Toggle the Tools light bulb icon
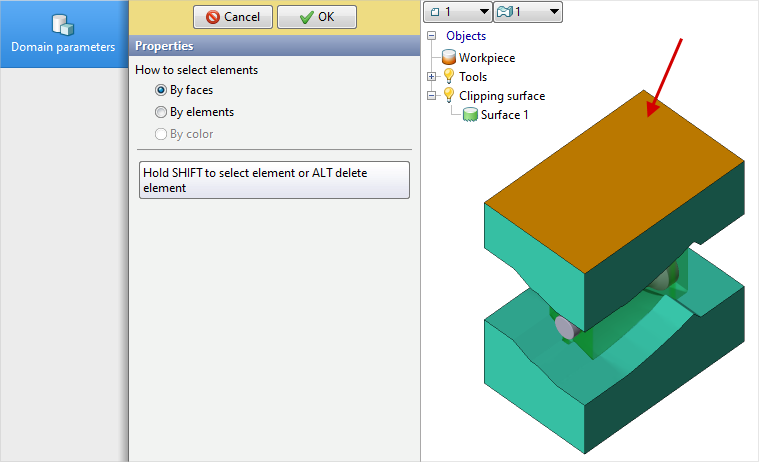This screenshot has height=462, width=759. 449,77
